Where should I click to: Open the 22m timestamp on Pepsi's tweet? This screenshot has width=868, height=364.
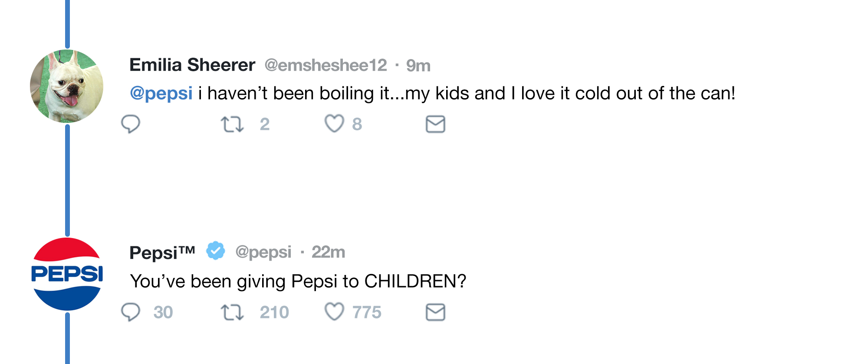(328, 252)
